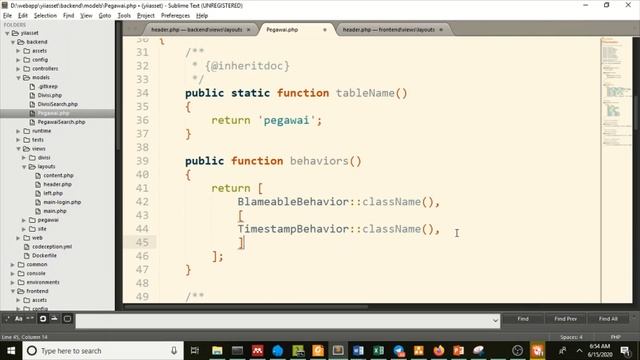This screenshot has height=360, width=640.
Task: Toggle wrap search option
Action: [x=43, y=319]
